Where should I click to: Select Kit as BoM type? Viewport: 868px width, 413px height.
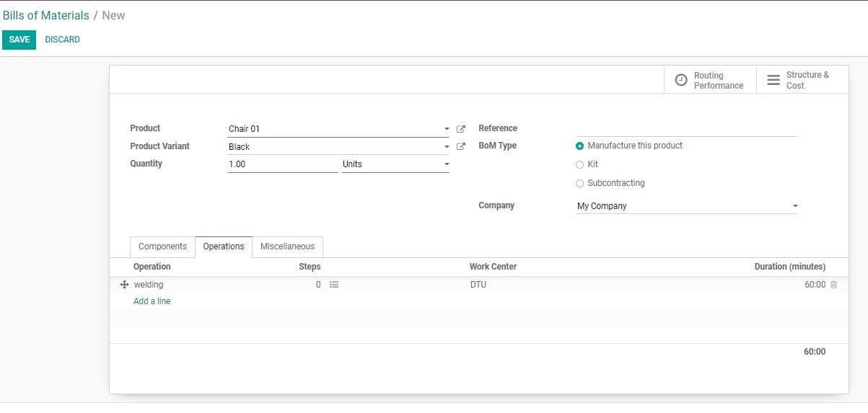pos(580,164)
